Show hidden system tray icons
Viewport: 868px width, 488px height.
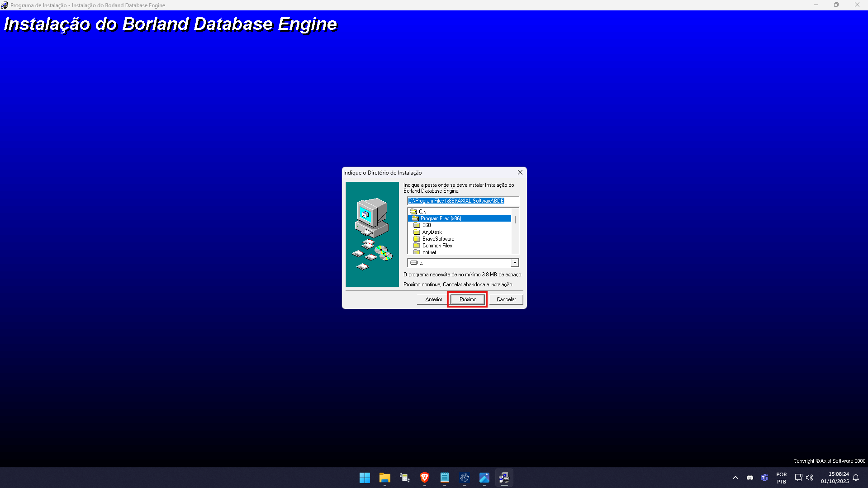(x=735, y=478)
